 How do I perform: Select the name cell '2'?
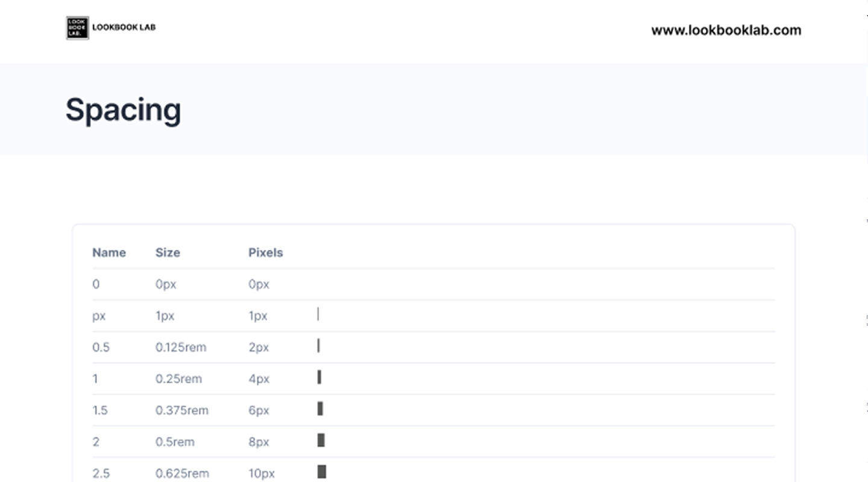(x=96, y=442)
